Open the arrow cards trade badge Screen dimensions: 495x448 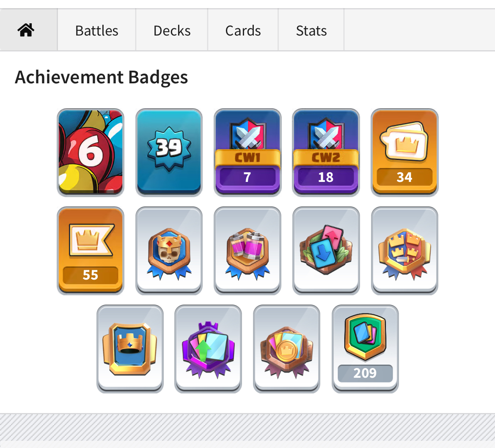click(x=326, y=251)
